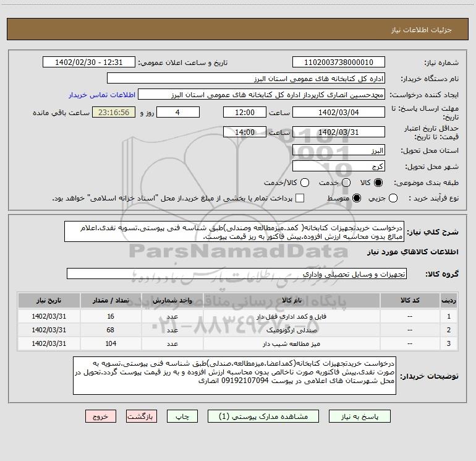Screen dimensions: 476x461
Task: Click quantity cell 104
Action: click(111, 343)
